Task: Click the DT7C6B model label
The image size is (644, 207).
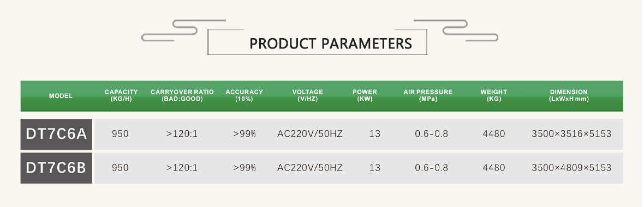Action: 56,168
